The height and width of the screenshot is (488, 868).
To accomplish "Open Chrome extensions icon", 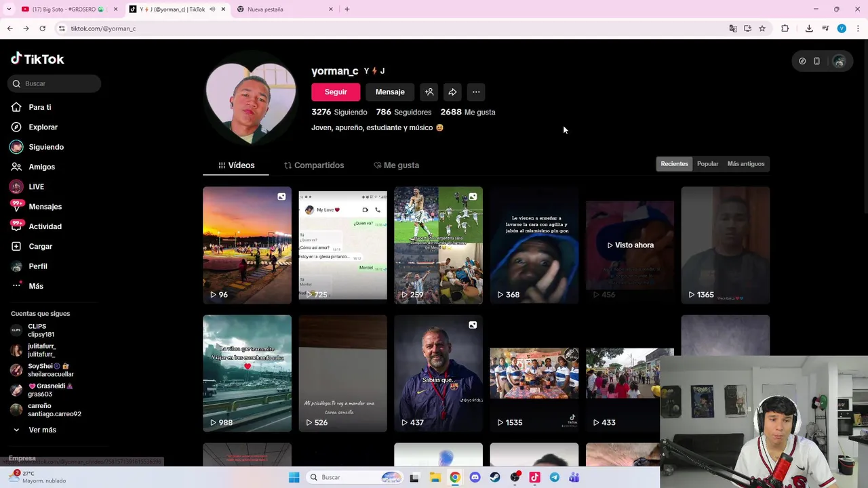I will 785,28.
